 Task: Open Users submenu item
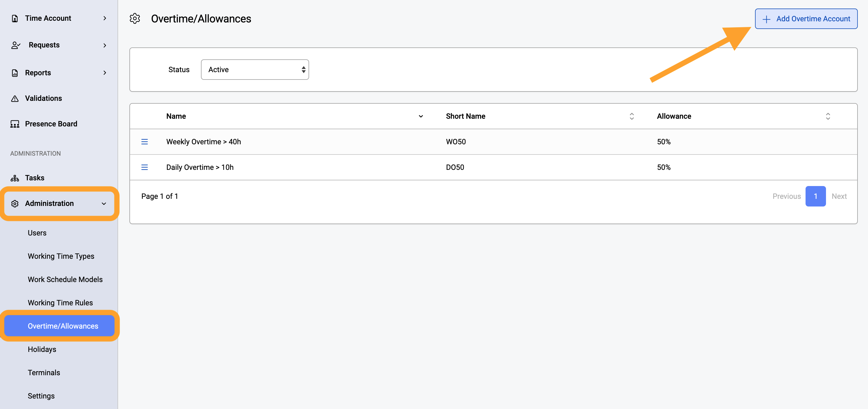(37, 233)
